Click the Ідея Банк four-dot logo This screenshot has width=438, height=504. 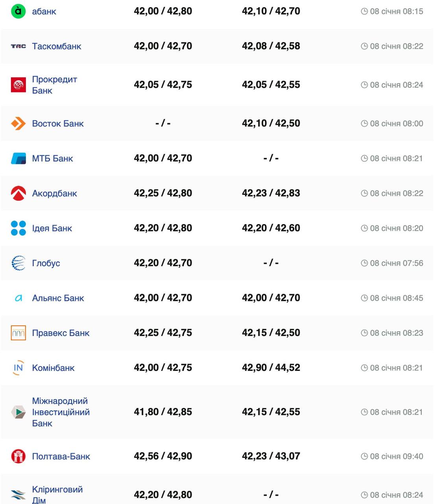[18, 228]
